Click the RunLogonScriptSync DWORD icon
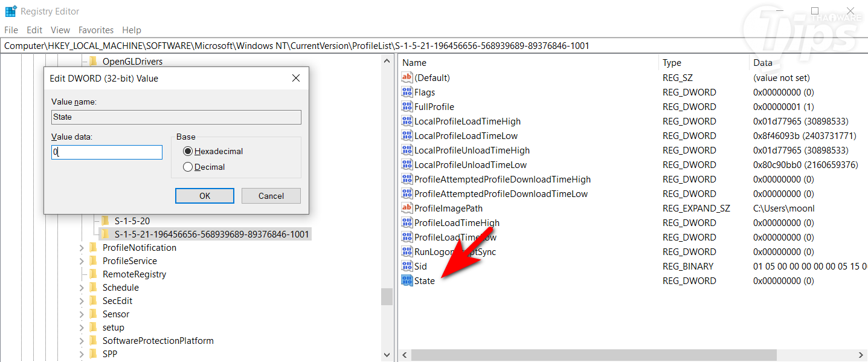The height and width of the screenshot is (362, 868). pyautogui.click(x=407, y=251)
